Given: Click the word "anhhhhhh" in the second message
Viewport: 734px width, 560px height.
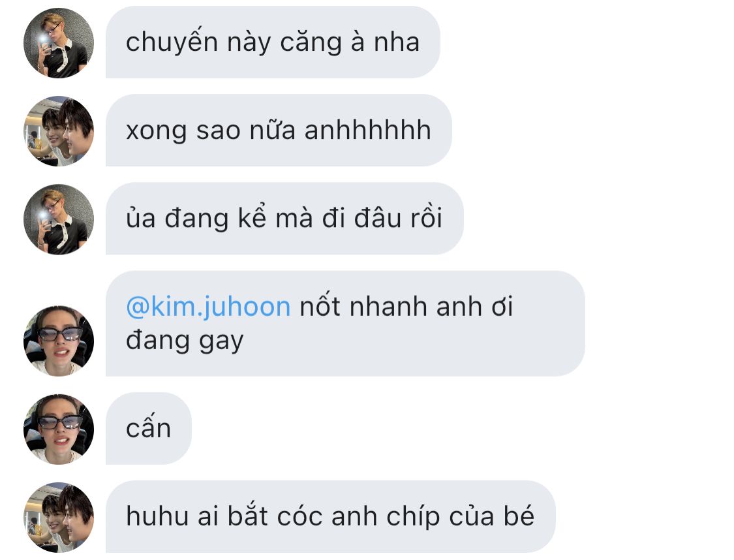Looking at the screenshot, I should (368, 130).
